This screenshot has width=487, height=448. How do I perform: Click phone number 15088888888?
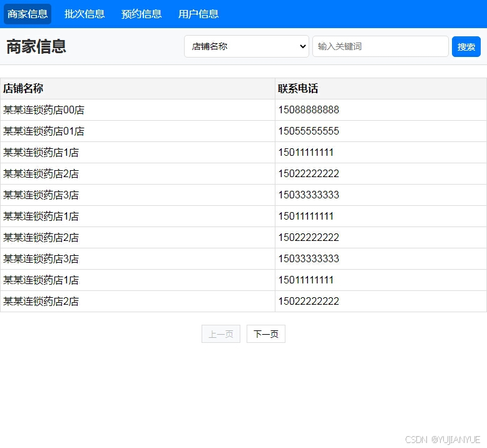(309, 110)
